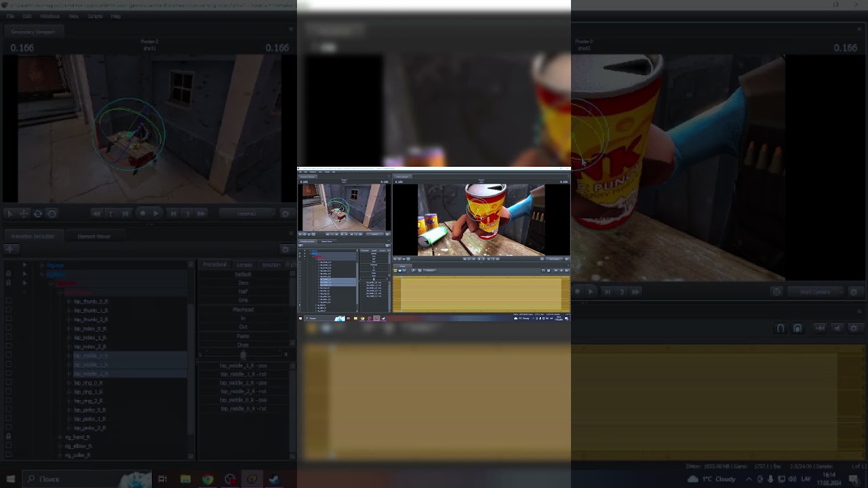Open Secondary Viewport settings gear
The width and height of the screenshot is (868, 488).
[285, 213]
